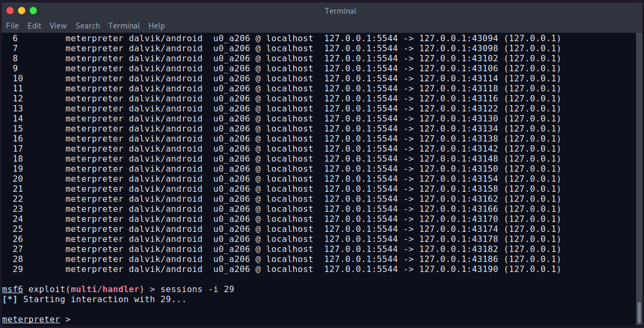Select port text 127.0.0.1:43098 in session 7
The image size is (644, 328).
point(459,48)
